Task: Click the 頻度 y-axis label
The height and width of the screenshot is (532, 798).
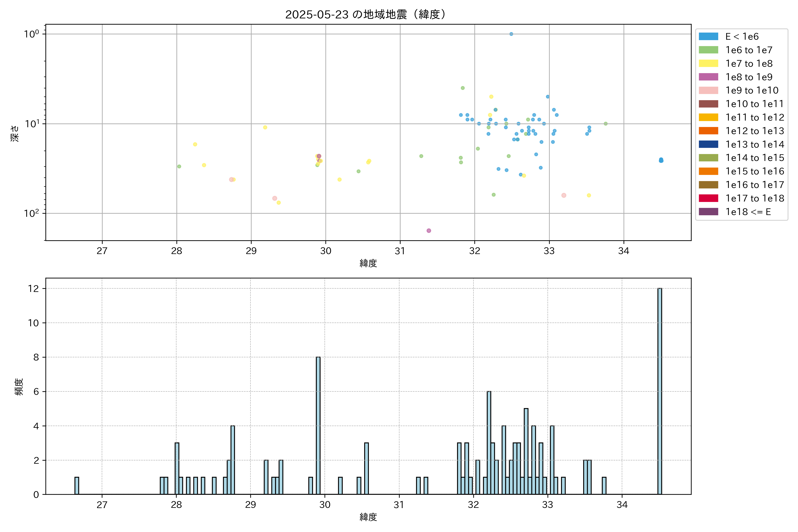Action: pyautogui.click(x=19, y=386)
